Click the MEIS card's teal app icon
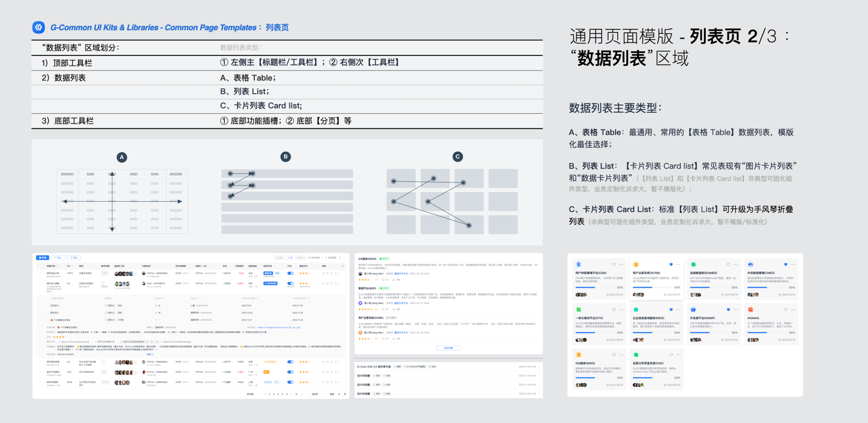868x423 pixels. [x=636, y=309]
